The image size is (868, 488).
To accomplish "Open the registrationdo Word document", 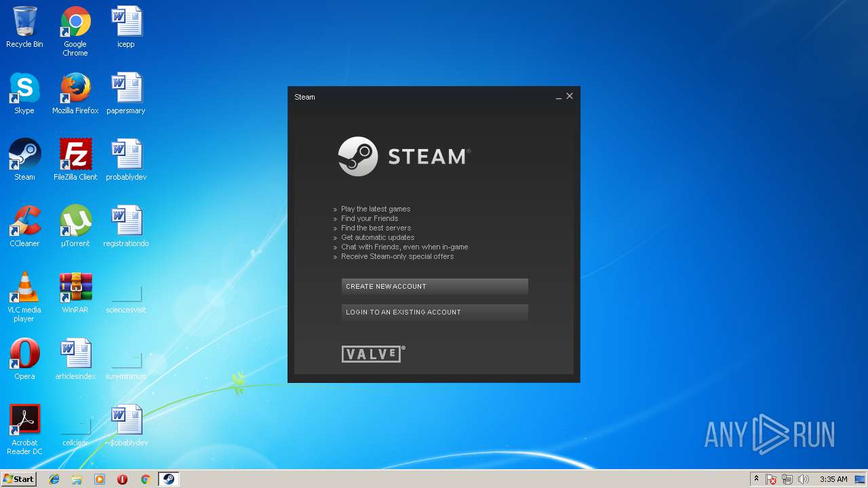I will click(126, 226).
